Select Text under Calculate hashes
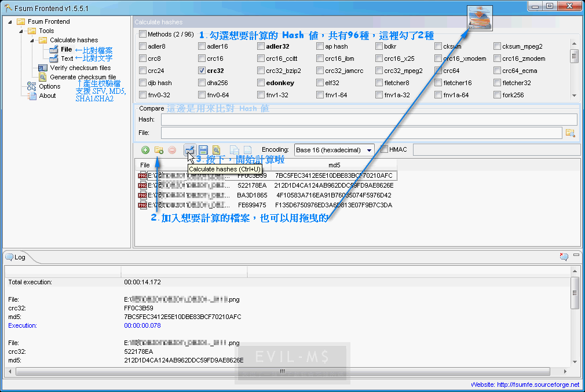Image resolution: width=585 pixels, height=392 pixels. [x=67, y=58]
